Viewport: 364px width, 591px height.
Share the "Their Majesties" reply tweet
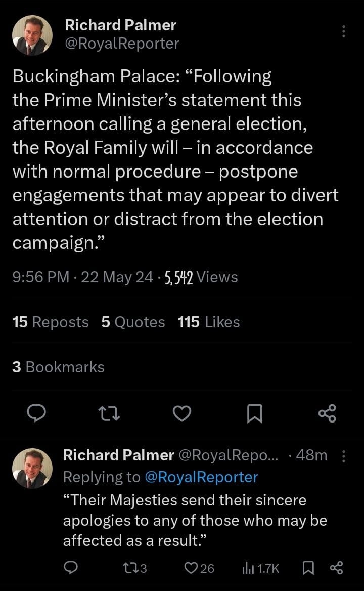[336, 569]
